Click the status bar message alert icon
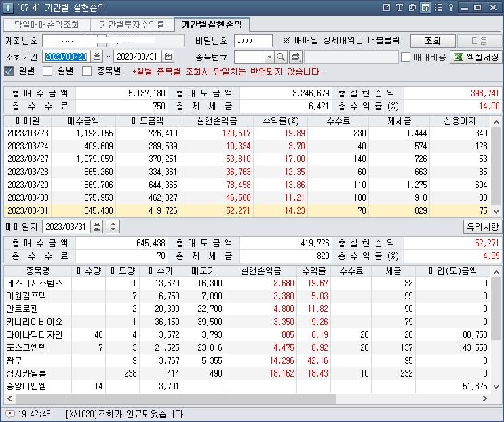 click(x=10, y=414)
